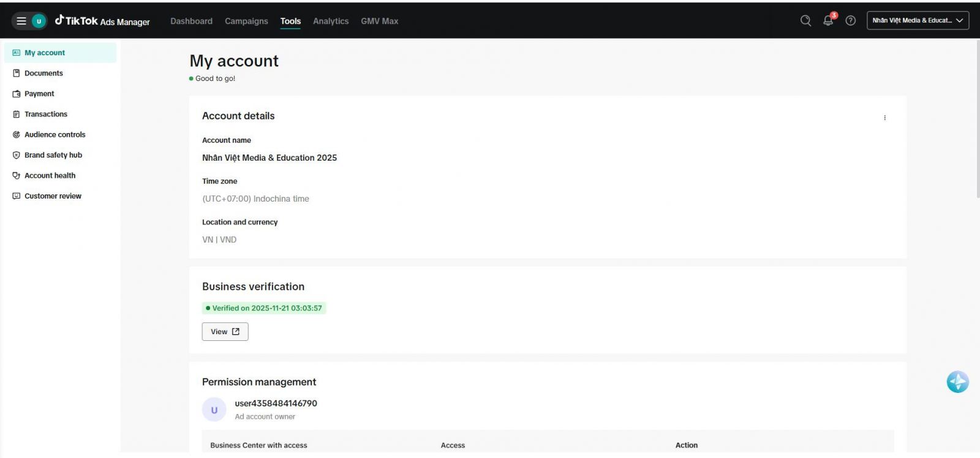Viewport: 980px width, 458px height.
Task: Open the Account details three-dot menu
Action: tap(884, 118)
